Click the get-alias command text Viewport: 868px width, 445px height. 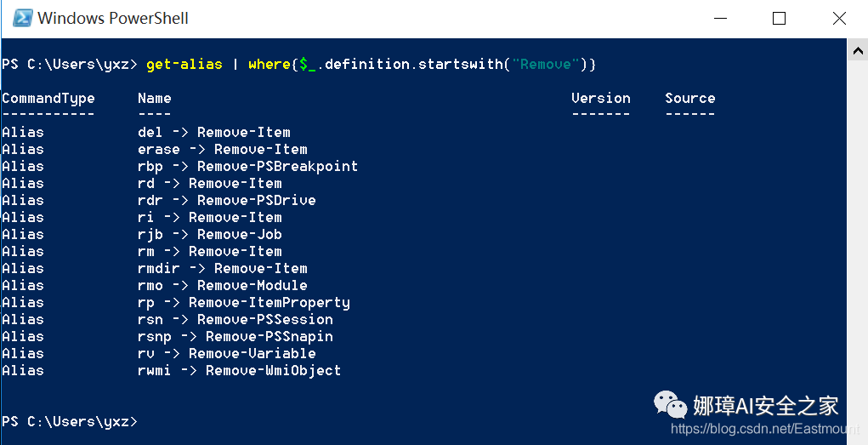pyautogui.click(x=184, y=65)
